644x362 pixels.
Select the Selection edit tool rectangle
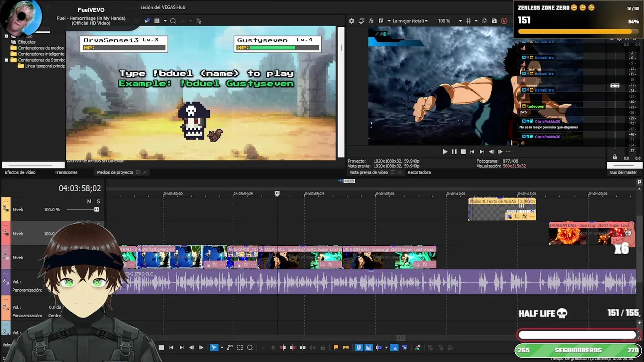[240, 347]
